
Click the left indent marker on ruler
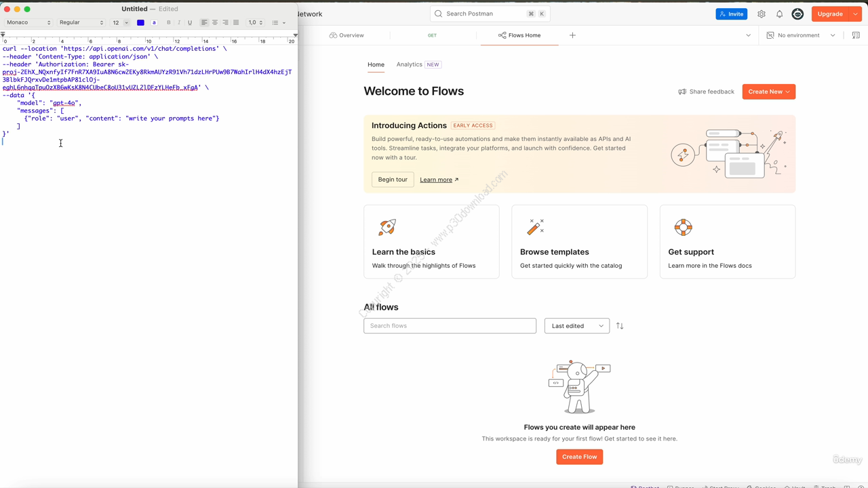pos(3,35)
